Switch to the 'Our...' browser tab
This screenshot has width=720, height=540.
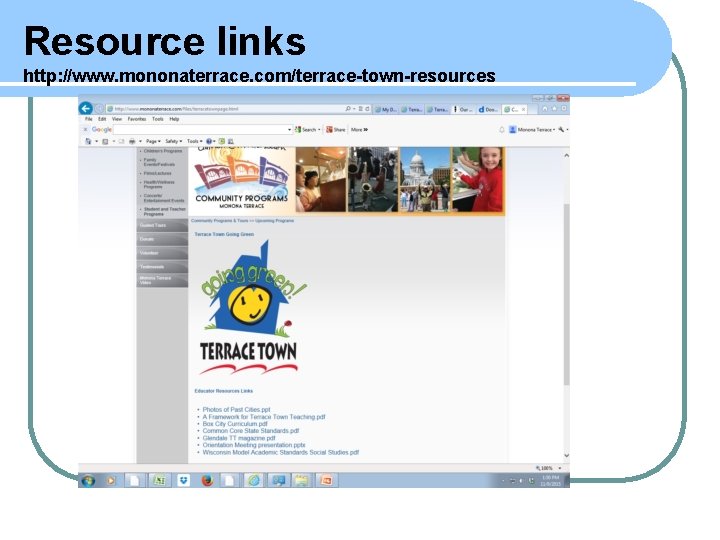464,109
